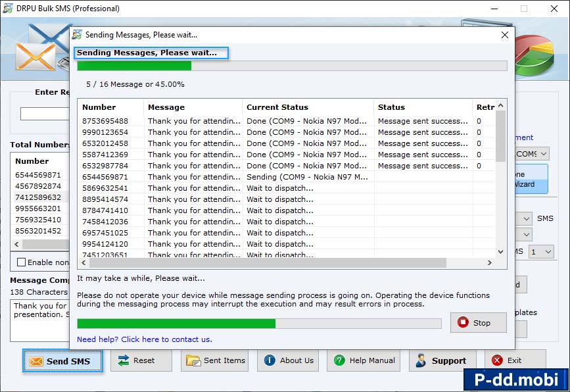Open the About Us label
Image resolution: width=570 pixels, height=392 pixels.
(x=297, y=360)
